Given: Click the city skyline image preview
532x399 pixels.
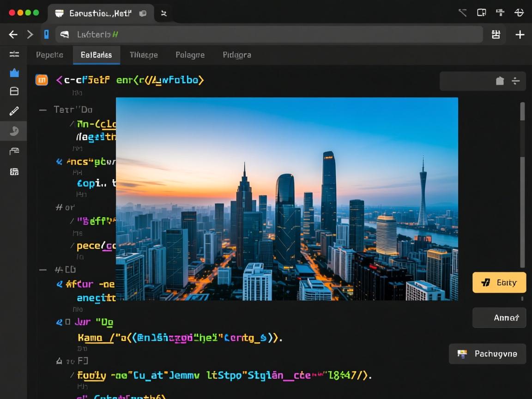Looking at the screenshot, I should pyautogui.click(x=287, y=199).
